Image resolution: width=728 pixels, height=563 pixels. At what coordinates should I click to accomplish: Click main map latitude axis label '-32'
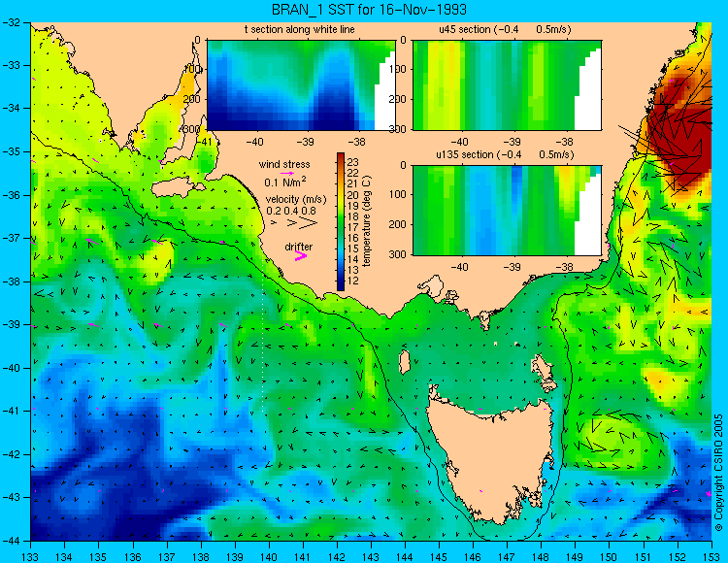coord(11,22)
